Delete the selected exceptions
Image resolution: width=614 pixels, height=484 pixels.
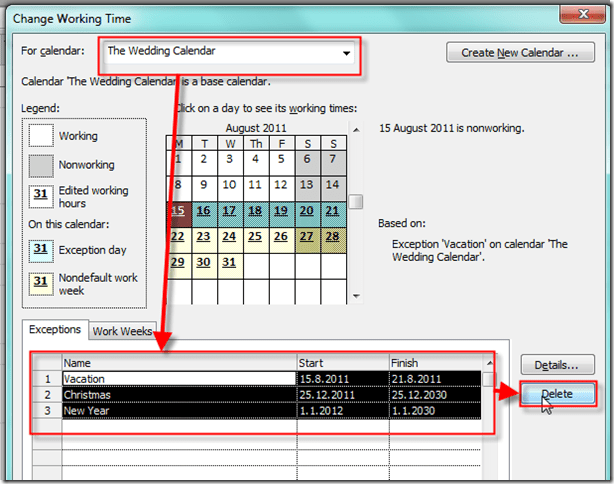556,394
